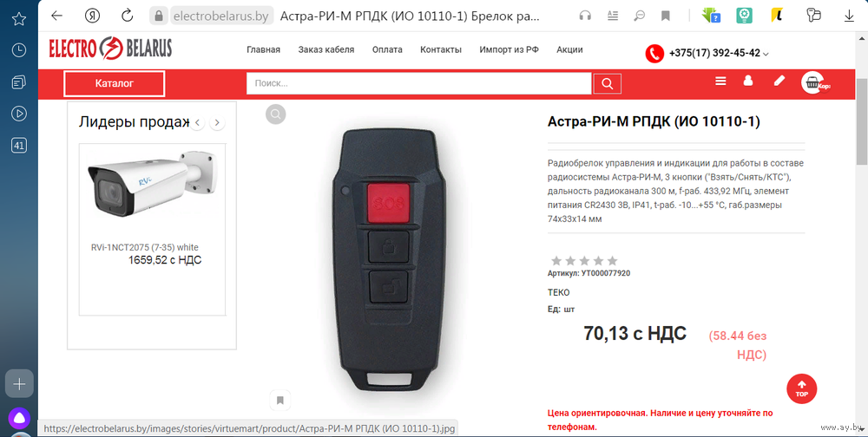Click the red TOP scroll-up button
This screenshot has height=437, width=868.
tap(801, 388)
